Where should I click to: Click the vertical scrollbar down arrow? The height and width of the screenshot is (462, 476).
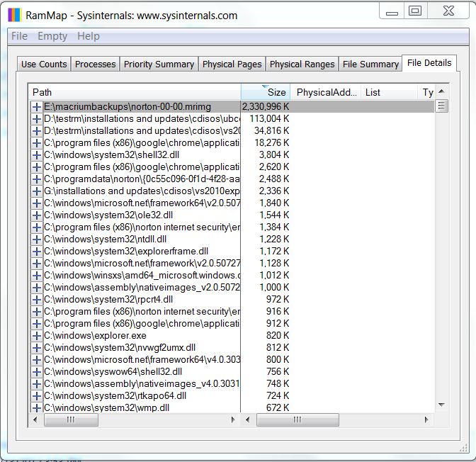[x=442, y=405]
